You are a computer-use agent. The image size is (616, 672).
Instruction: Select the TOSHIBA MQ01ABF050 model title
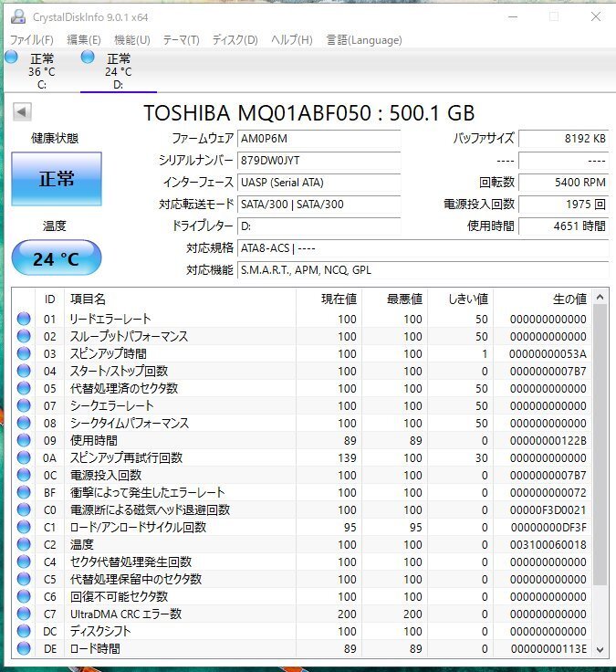tap(308, 113)
